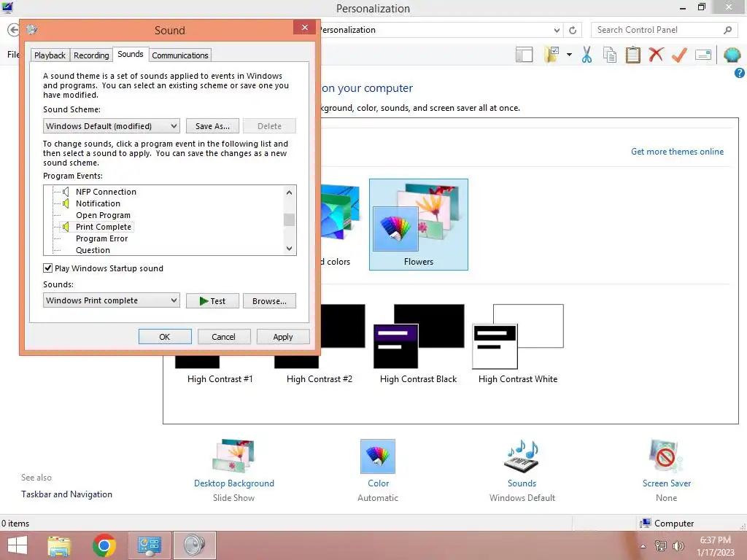Select the High Contrast Black theme
The height and width of the screenshot is (560, 747).
pos(418,344)
